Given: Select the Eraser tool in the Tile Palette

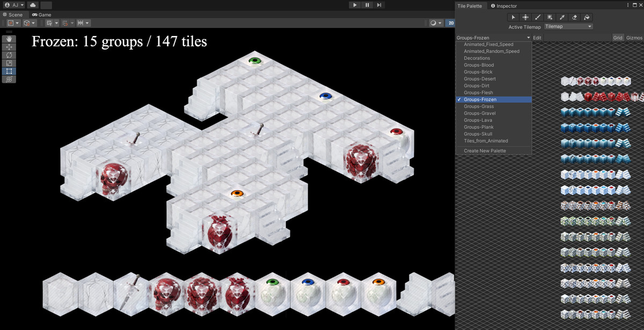Looking at the screenshot, I should (x=575, y=17).
